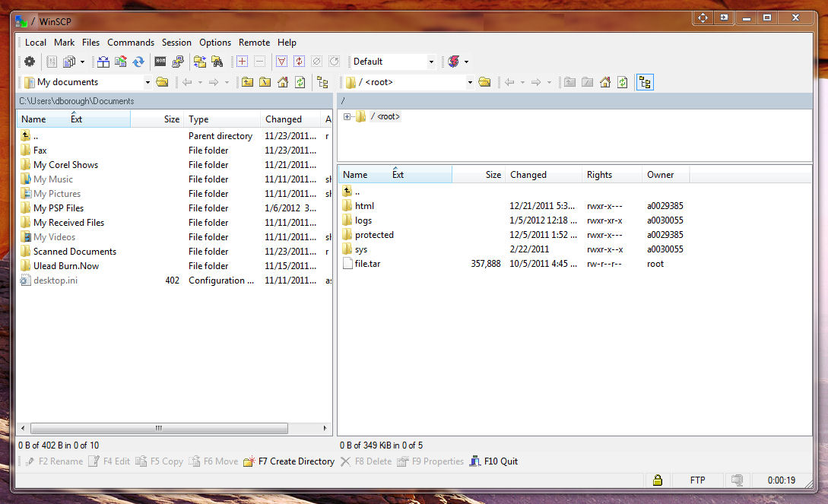Open the Local menu
The width and height of the screenshot is (828, 504).
(x=36, y=43)
